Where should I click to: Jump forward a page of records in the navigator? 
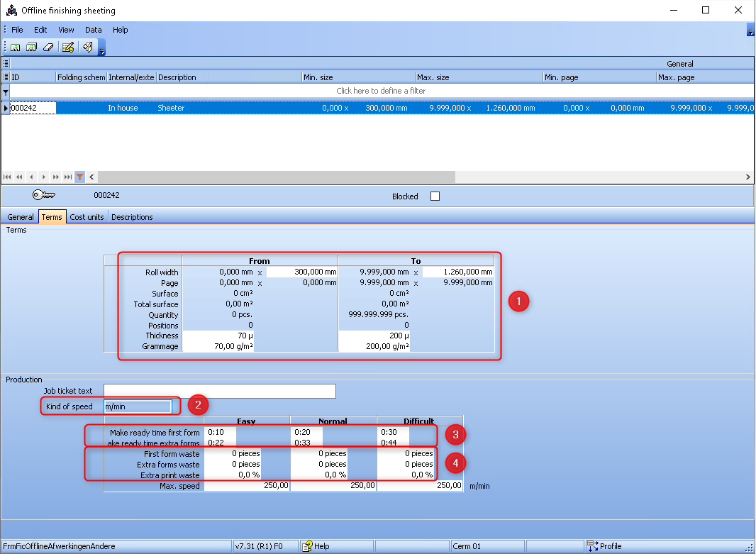coord(55,177)
